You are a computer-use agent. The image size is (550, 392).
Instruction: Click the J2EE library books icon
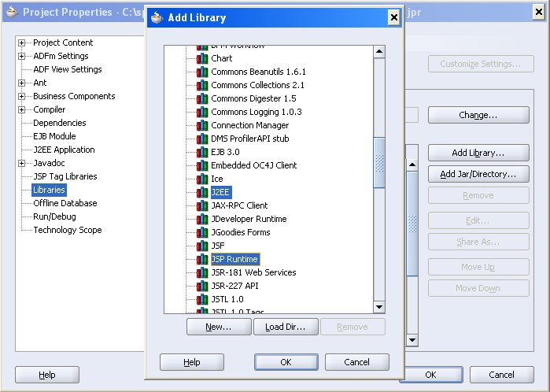(202, 192)
